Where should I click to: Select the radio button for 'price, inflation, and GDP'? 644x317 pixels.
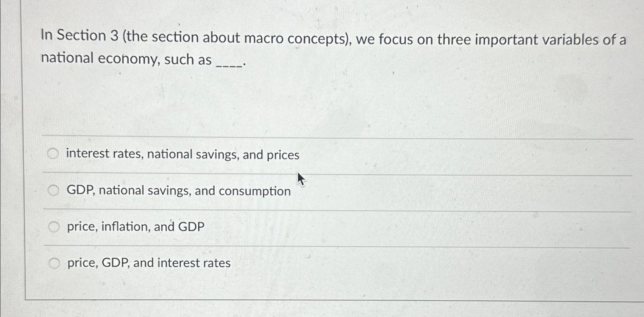tap(54, 226)
